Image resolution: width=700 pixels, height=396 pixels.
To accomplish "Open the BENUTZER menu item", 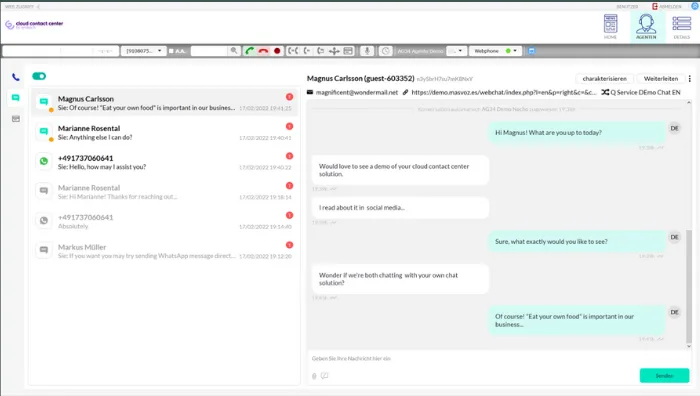I will [x=627, y=7].
